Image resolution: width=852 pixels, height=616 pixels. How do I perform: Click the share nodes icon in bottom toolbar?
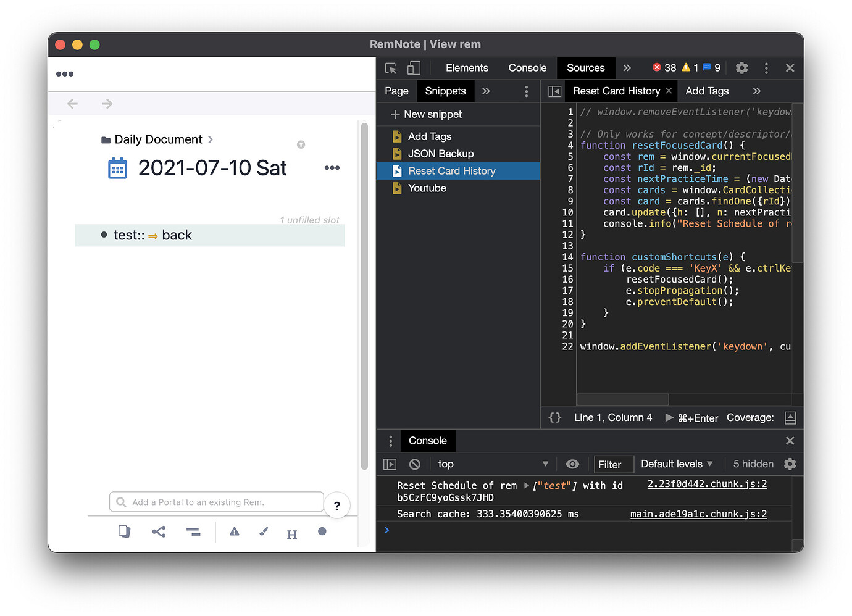159,531
